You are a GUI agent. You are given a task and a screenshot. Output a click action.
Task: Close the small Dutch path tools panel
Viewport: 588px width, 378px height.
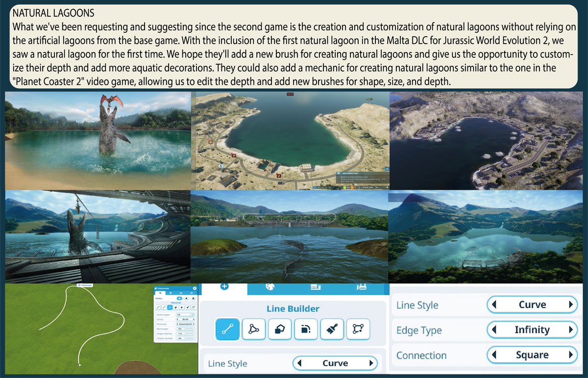click(195, 288)
